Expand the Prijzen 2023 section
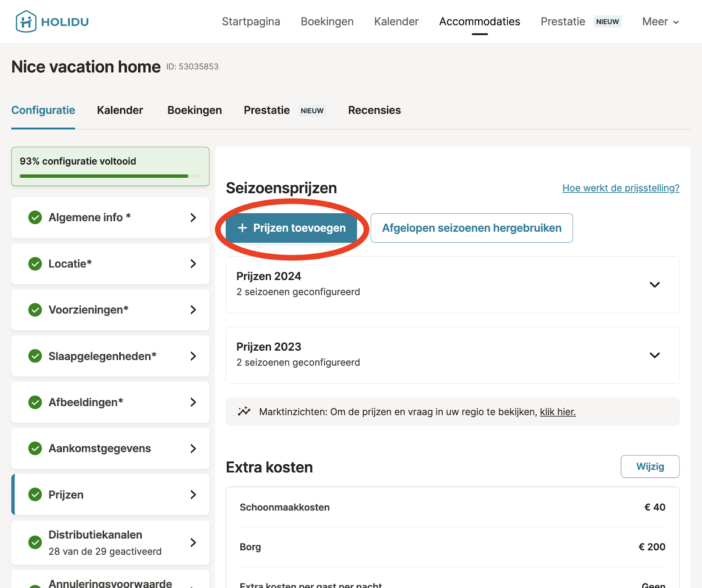The image size is (702, 588). pos(654,355)
